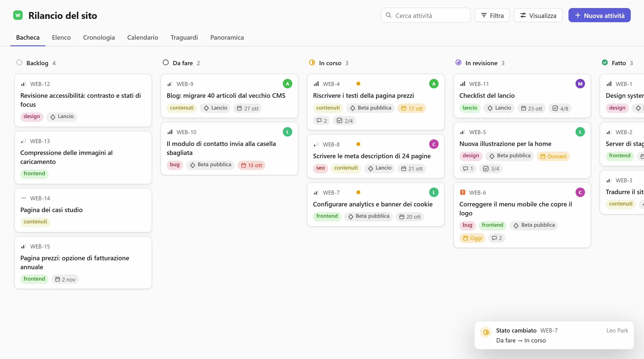Switch to the Cronologia tab
This screenshot has height=359, width=644.
point(99,38)
